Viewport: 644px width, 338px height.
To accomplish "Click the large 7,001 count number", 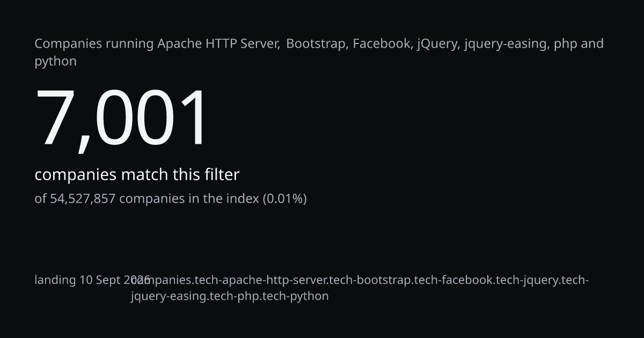I will pyautogui.click(x=121, y=119).
